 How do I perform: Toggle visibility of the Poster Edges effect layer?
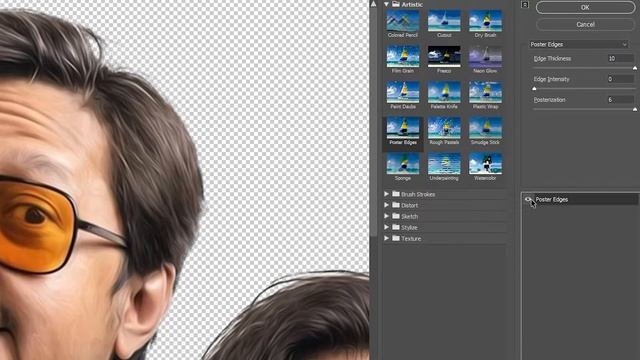[529, 199]
